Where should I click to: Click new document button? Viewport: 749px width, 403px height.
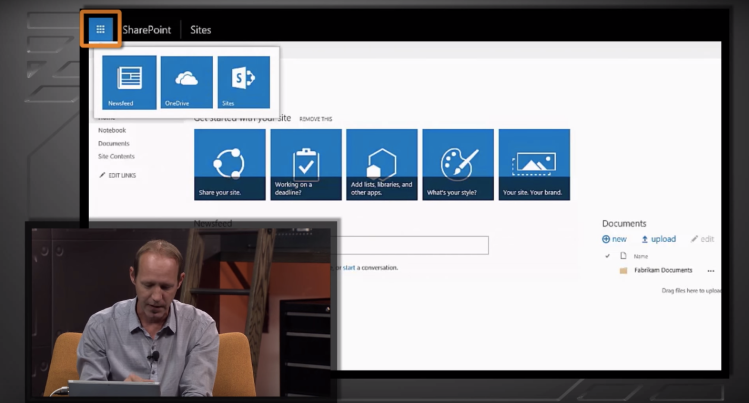(614, 239)
